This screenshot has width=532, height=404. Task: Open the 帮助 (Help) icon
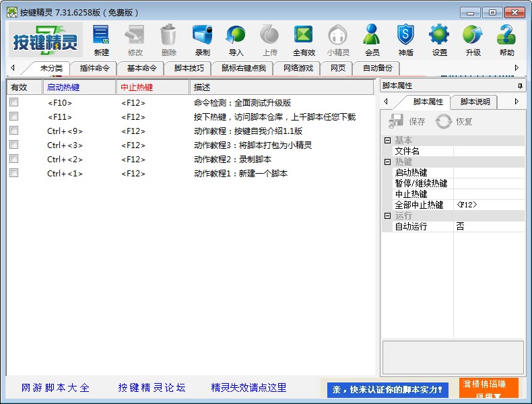506,40
